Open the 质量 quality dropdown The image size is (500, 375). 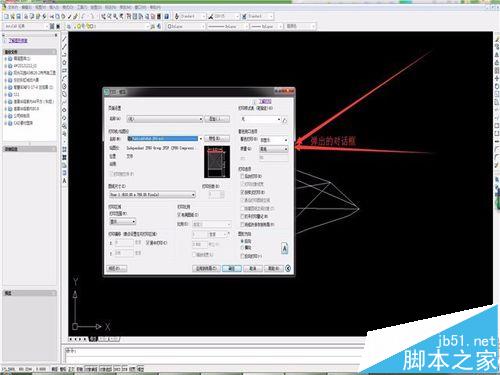point(274,149)
